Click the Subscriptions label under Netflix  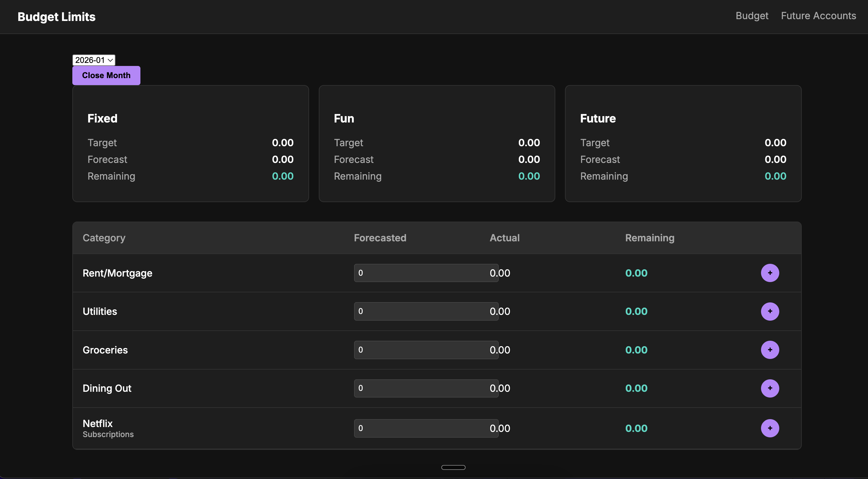(x=108, y=434)
